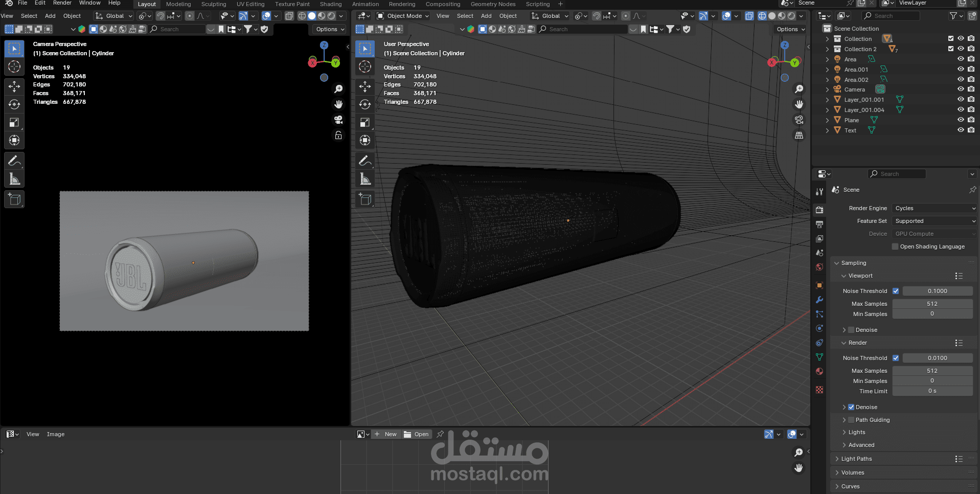Click the Open button in image editor
Image resolution: width=980 pixels, height=494 pixels.
pyautogui.click(x=417, y=434)
